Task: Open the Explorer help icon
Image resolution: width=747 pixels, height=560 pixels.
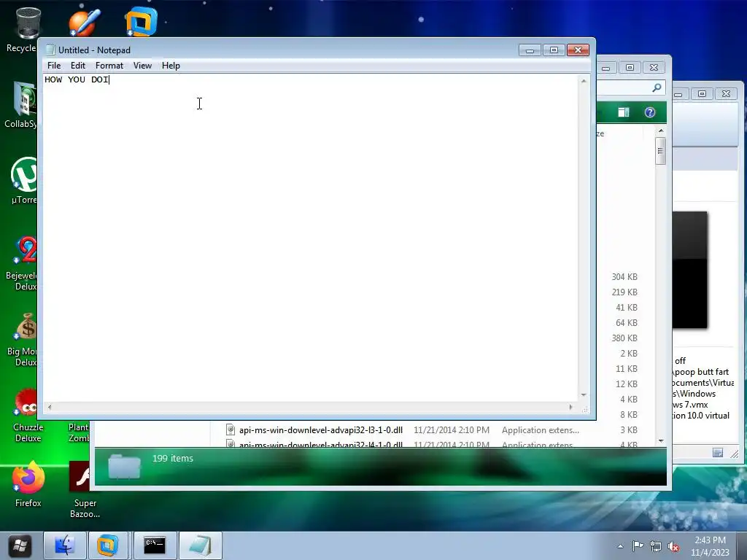Action: pyautogui.click(x=650, y=112)
